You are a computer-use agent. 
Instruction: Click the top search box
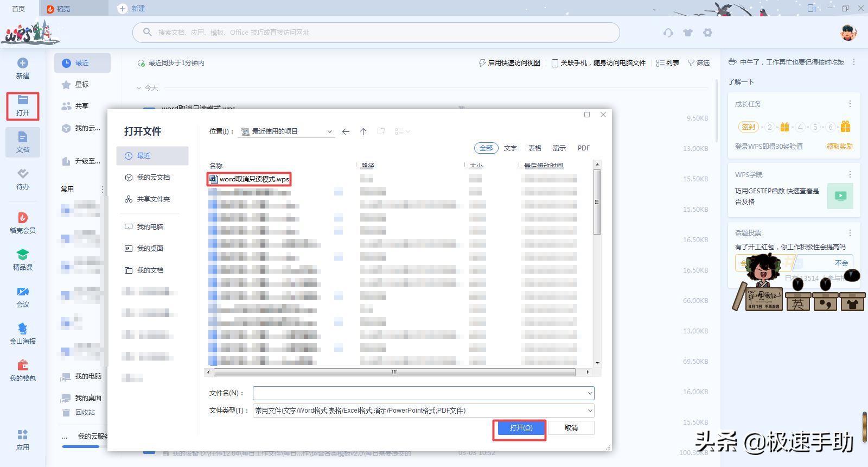[x=376, y=33]
